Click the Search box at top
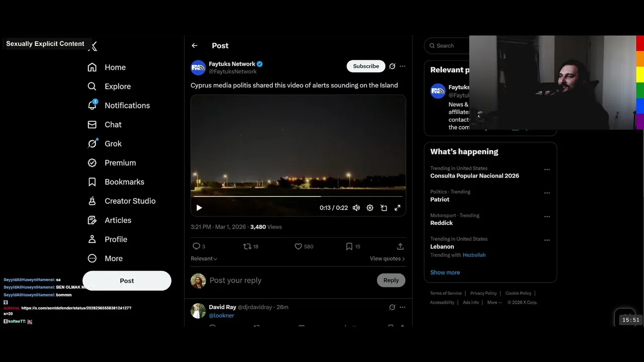The height and width of the screenshot is (362, 644). point(447,46)
